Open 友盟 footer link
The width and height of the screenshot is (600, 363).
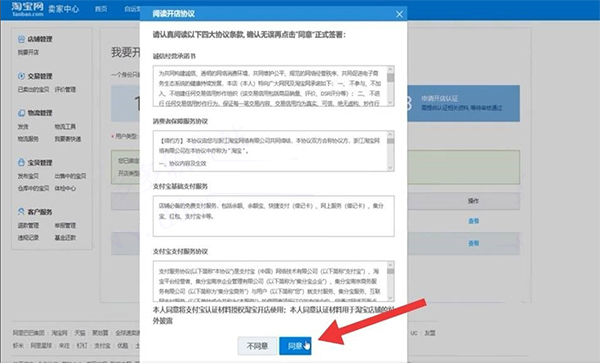click(430, 333)
